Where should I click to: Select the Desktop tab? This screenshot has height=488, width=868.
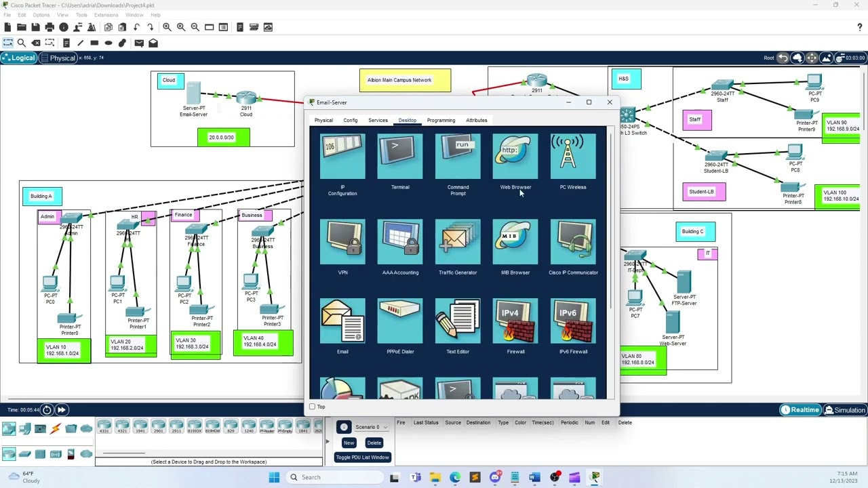pyautogui.click(x=408, y=120)
